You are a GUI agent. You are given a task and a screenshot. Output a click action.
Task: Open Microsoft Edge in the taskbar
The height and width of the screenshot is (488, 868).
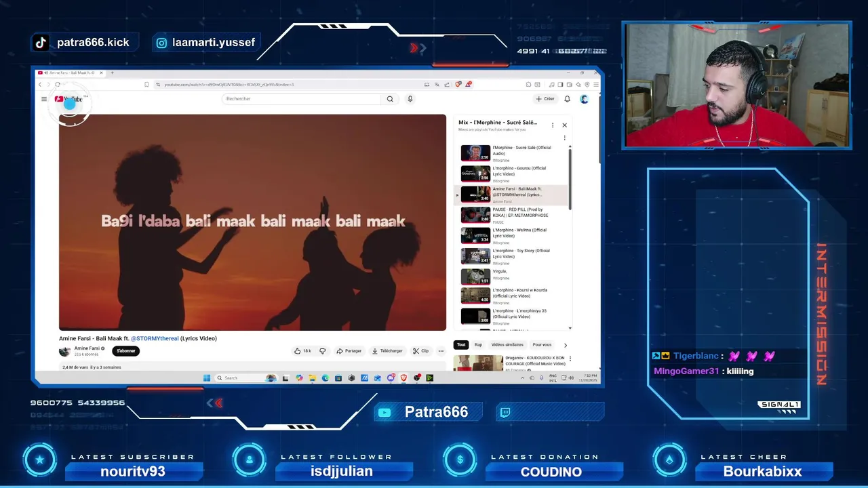coord(325,378)
